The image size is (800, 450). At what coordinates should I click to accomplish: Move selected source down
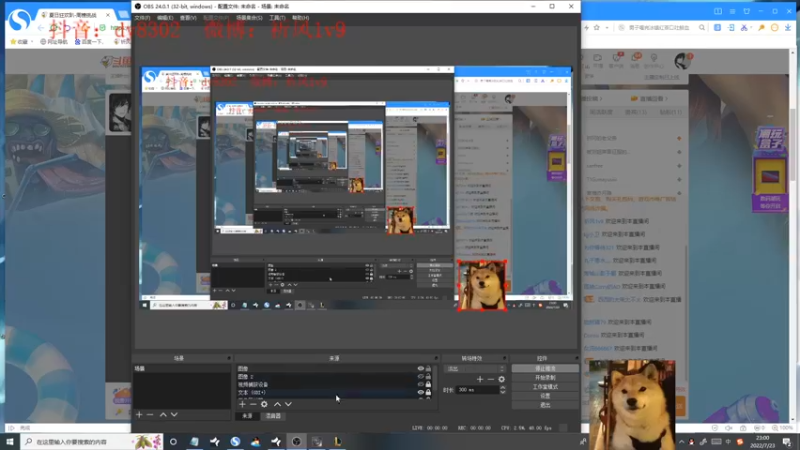(289, 404)
